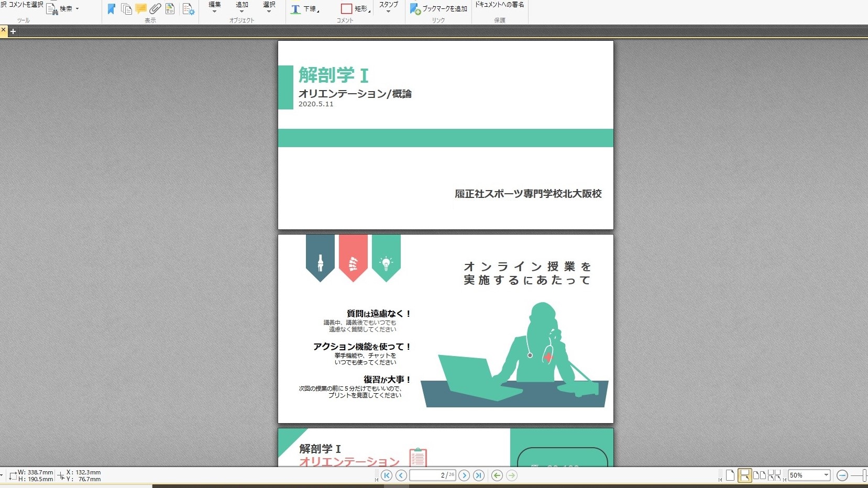
Task: Click ドキュメントへの署名 button
Action: click(x=499, y=5)
